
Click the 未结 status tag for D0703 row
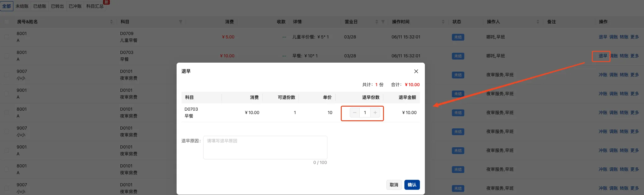tap(458, 56)
